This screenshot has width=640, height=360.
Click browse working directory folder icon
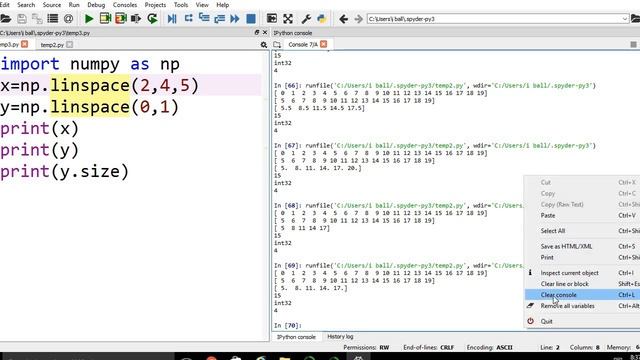click(636, 18)
